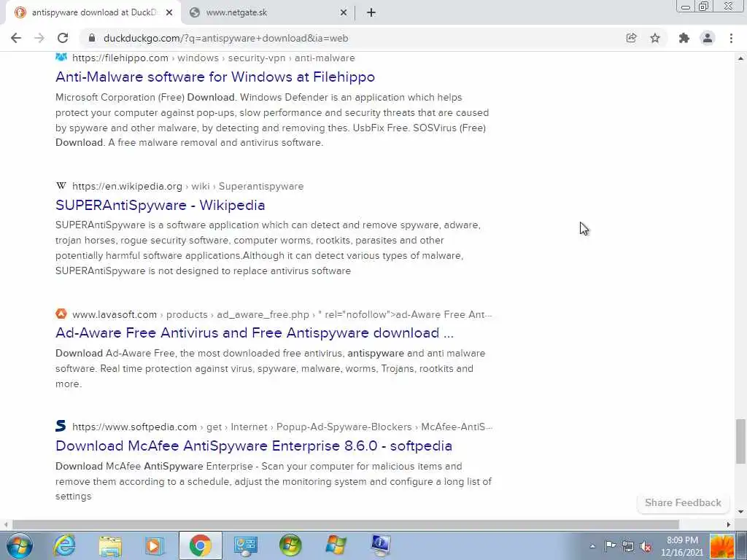Screen dimensions: 747x560
Task: View site info via the lock icon
Action: 92,38
